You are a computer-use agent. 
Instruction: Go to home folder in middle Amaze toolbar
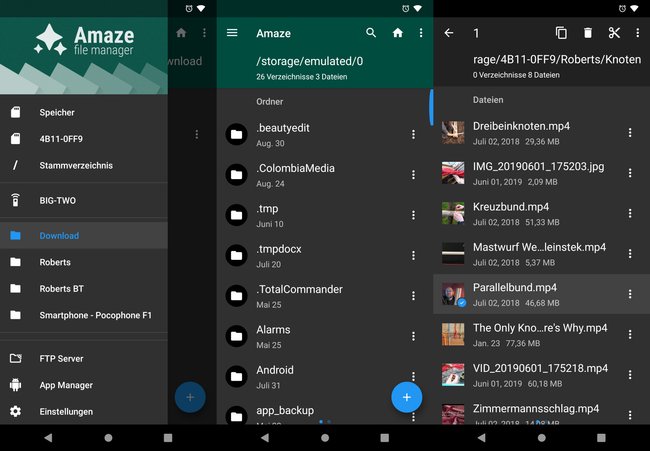click(x=398, y=33)
